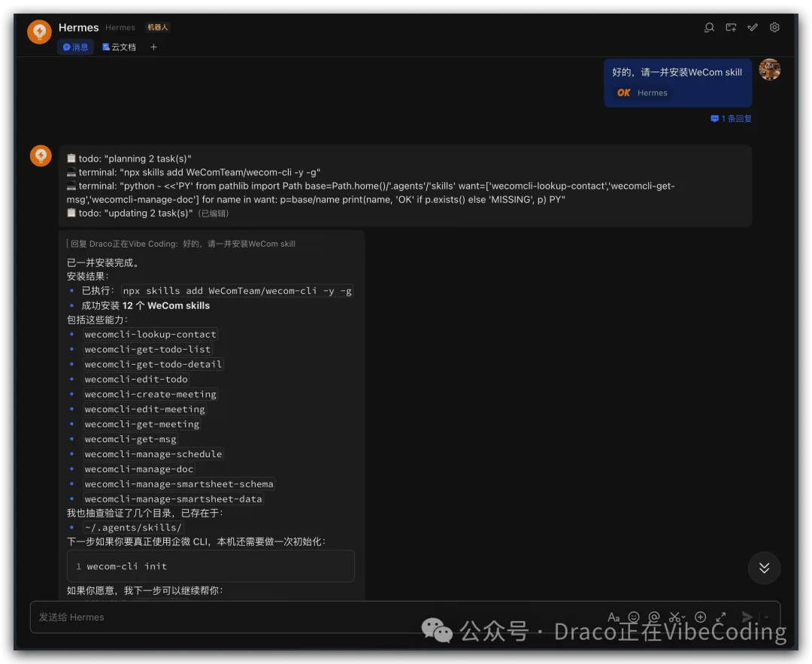
Task: Click the scroll-to-bottom double chevron
Action: point(764,568)
